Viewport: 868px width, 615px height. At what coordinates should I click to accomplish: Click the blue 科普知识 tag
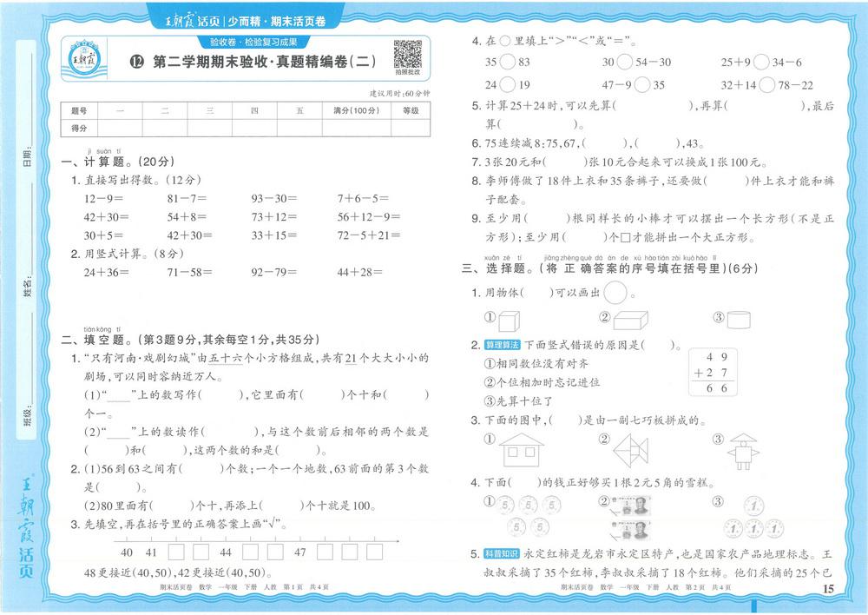coord(502,553)
